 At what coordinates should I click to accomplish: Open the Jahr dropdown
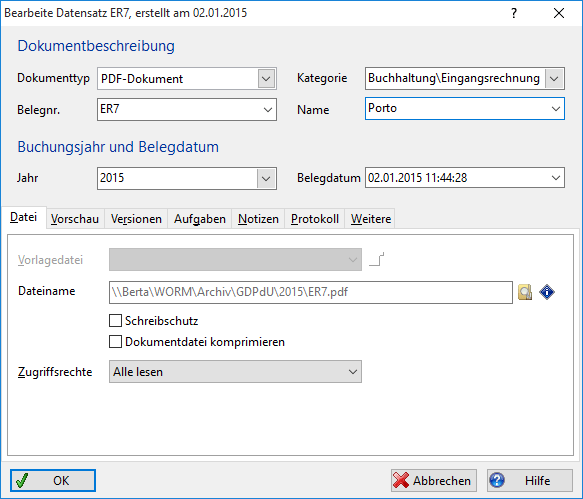point(266,178)
